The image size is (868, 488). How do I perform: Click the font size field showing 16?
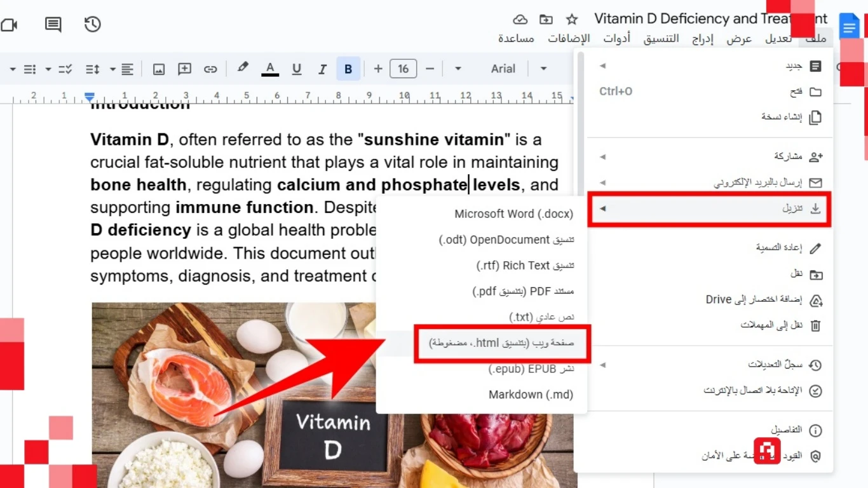[x=403, y=69]
